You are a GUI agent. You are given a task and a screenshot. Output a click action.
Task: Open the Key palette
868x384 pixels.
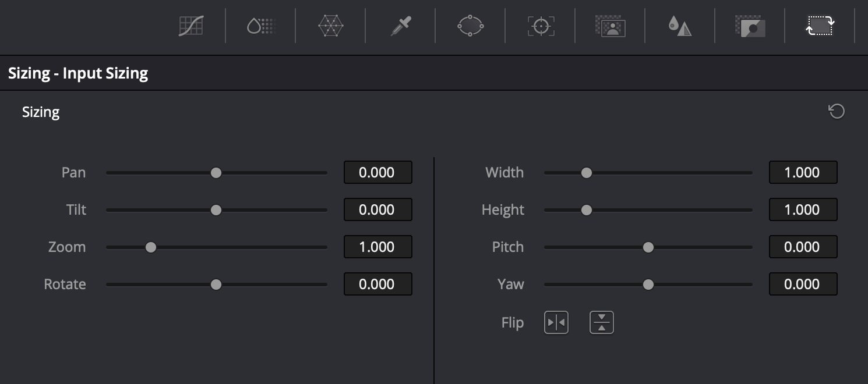pos(749,26)
